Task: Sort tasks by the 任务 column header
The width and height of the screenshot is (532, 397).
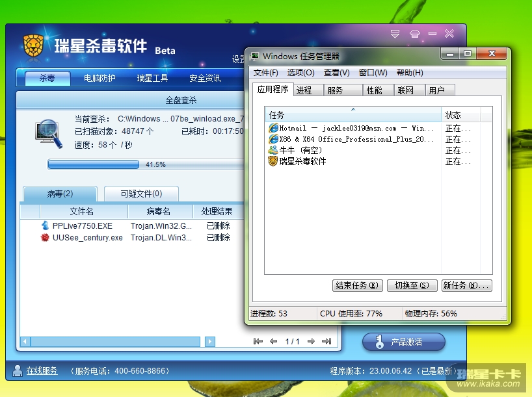Action: pyautogui.click(x=353, y=115)
